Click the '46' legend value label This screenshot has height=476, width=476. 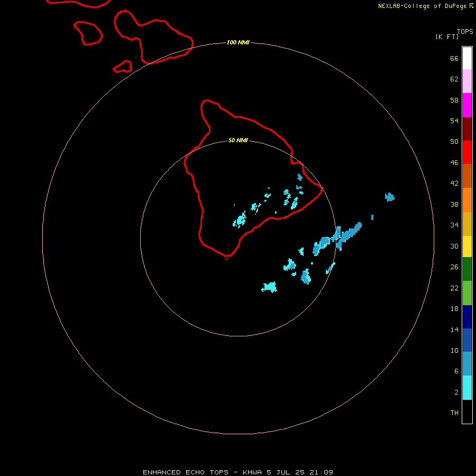[x=454, y=162]
